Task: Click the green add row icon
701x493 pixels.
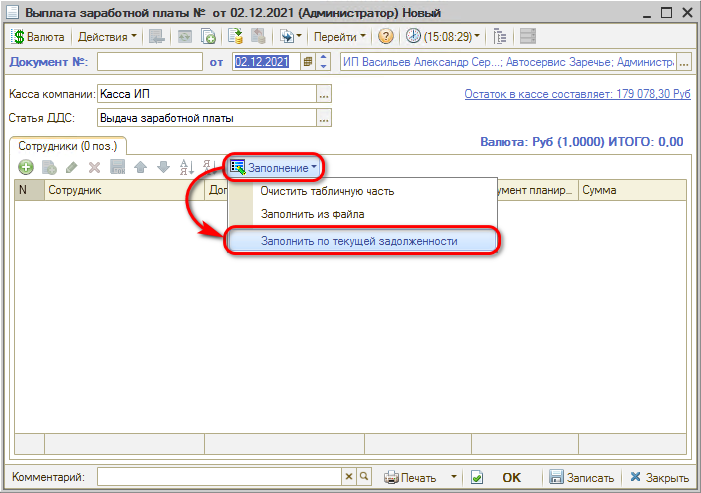Action: [26, 167]
